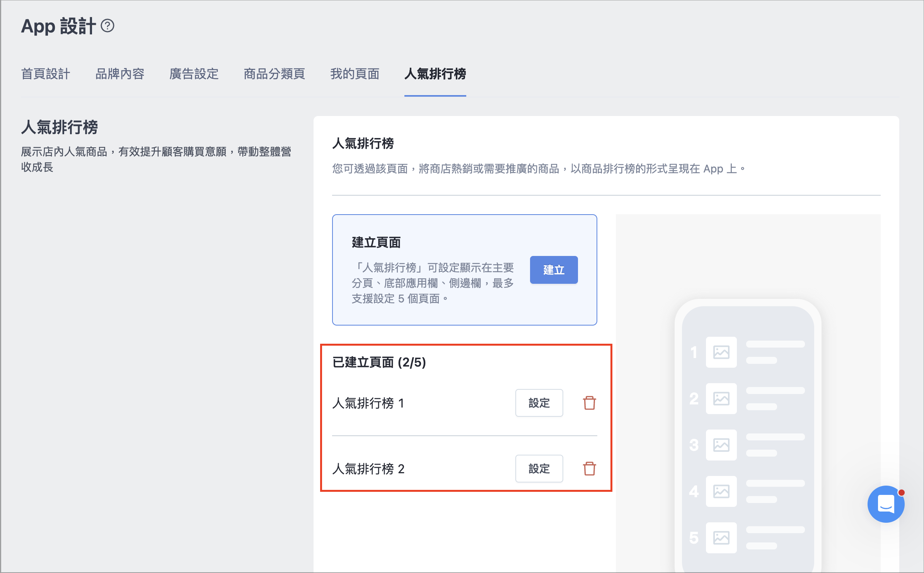Click the description text starting 您可透過該頁面
Viewport: 924px width, 573px height.
coord(539,169)
